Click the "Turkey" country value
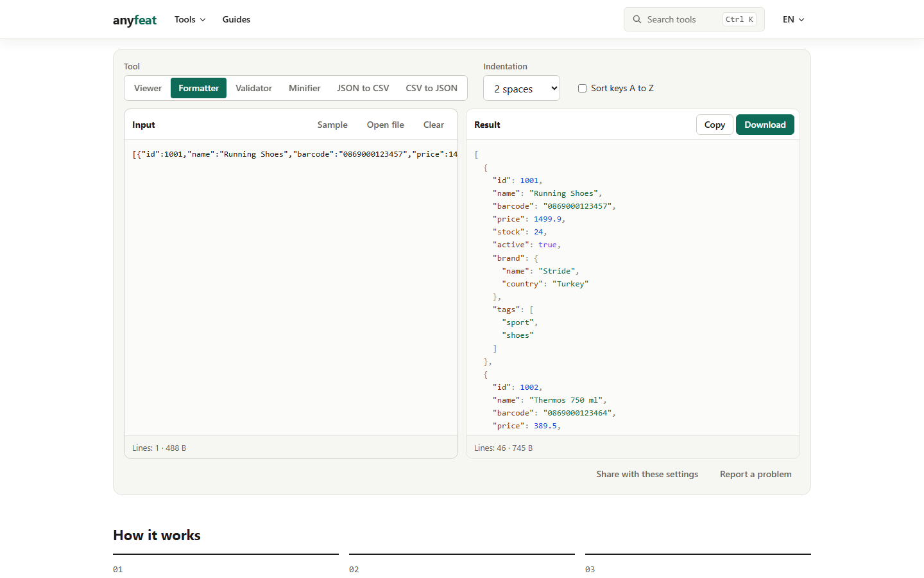Image resolution: width=924 pixels, height=578 pixels. (x=570, y=284)
